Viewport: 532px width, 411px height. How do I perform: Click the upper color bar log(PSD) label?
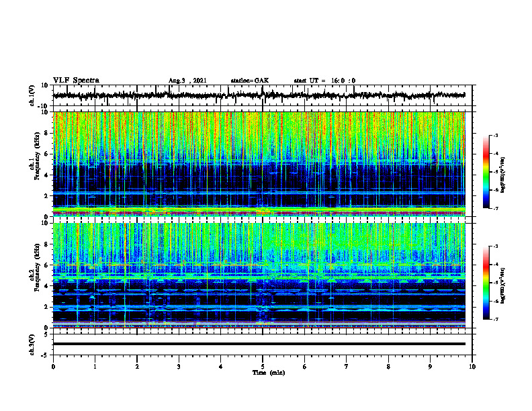pos(503,175)
